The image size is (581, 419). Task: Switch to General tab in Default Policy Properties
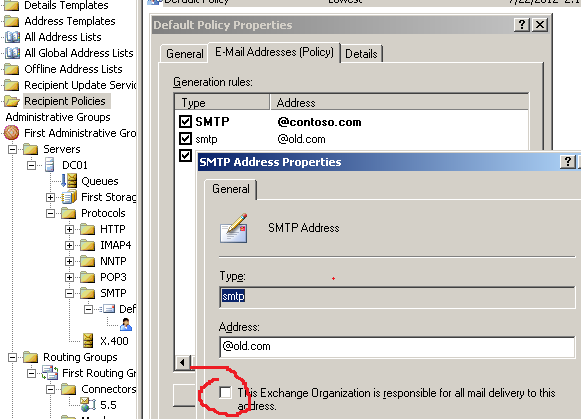tap(185, 54)
